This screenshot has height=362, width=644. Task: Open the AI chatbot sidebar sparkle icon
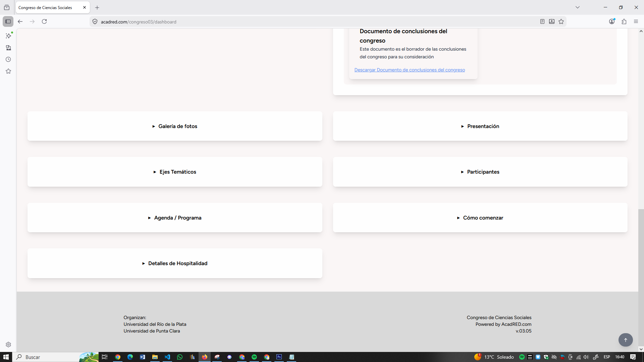[8, 36]
